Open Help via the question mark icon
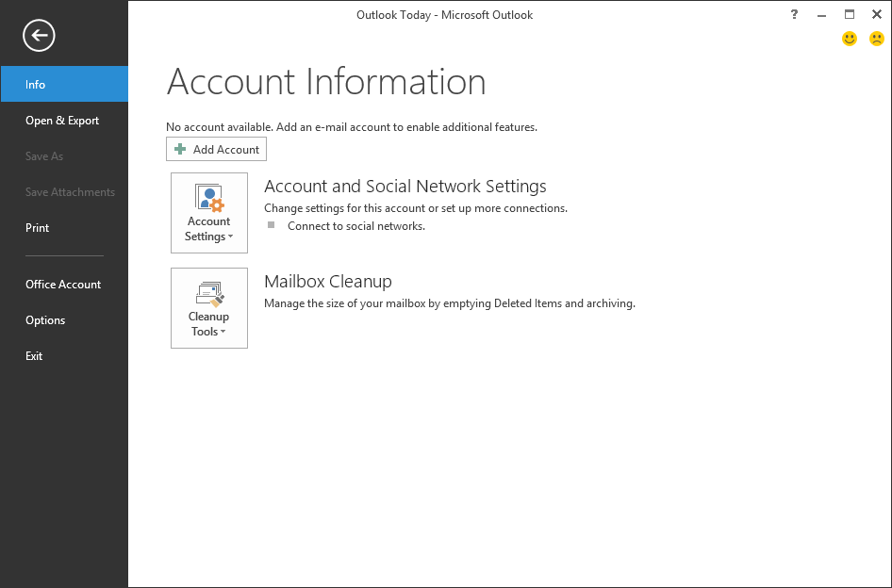892x588 pixels. tap(795, 14)
